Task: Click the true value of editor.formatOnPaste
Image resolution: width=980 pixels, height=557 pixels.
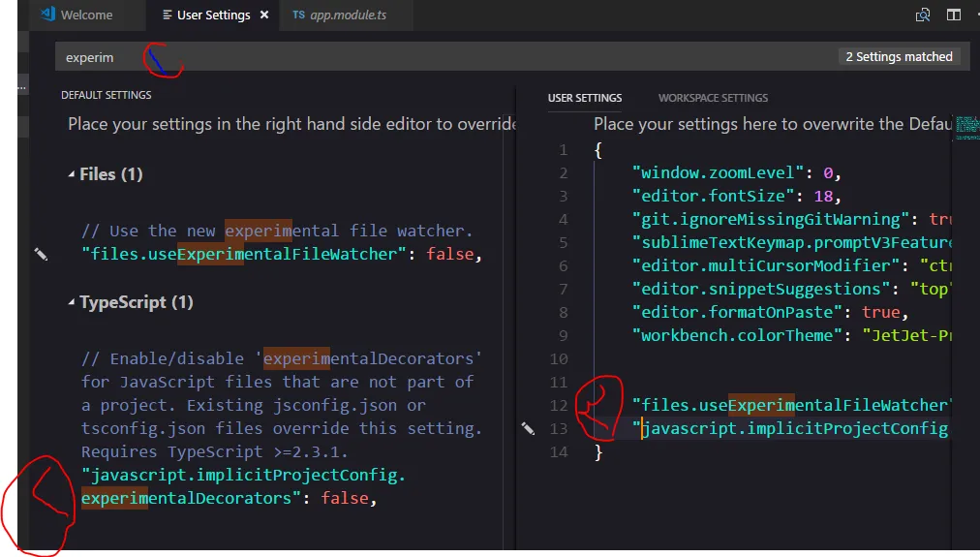Action: coord(880,312)
